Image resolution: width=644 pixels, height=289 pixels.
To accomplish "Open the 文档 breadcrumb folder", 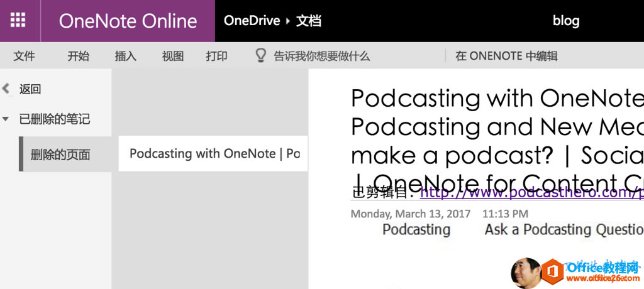I will tap(308, 21).
